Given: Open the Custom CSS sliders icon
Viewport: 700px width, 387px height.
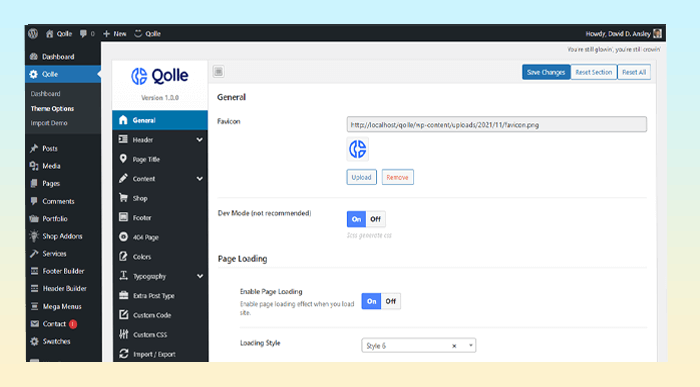Looking at the screenshot, I should click(x=124, y=334).
